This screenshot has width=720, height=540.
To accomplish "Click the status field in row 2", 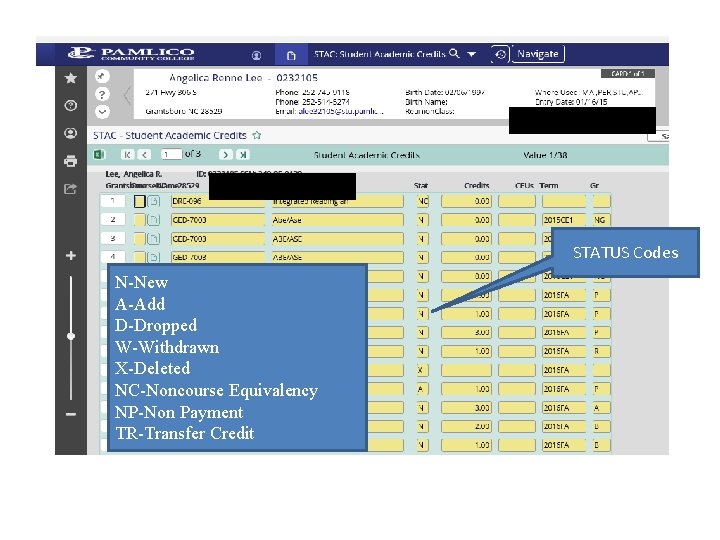I will click(x=423, y=220).
